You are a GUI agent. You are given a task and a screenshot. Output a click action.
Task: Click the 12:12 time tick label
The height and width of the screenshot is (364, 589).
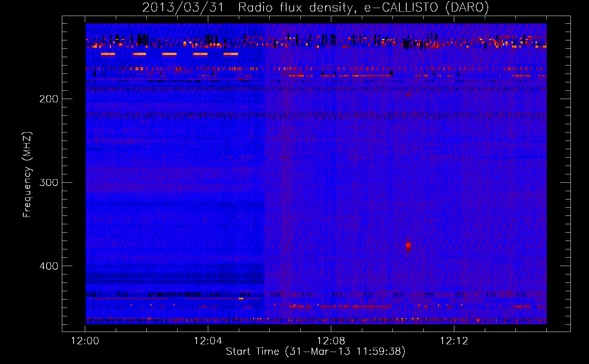pos(454,341)
